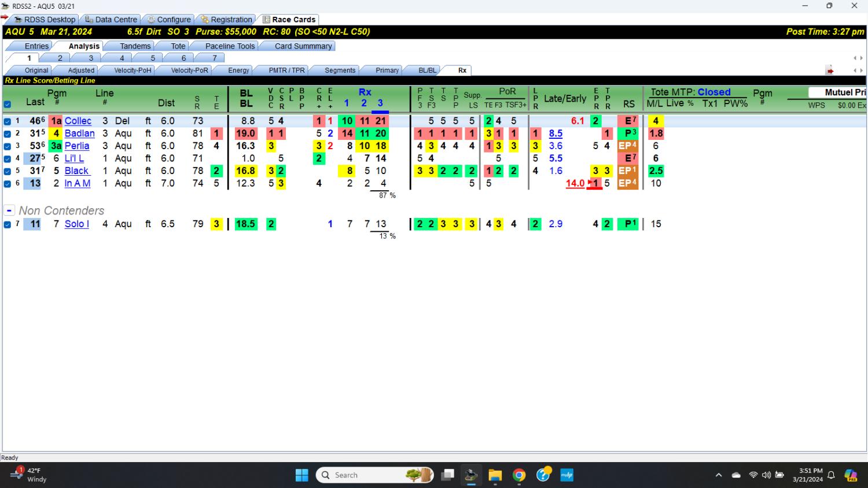The image size is (868, 488).
Task: Open the Configure tab
Action: (x=168, y=20)
